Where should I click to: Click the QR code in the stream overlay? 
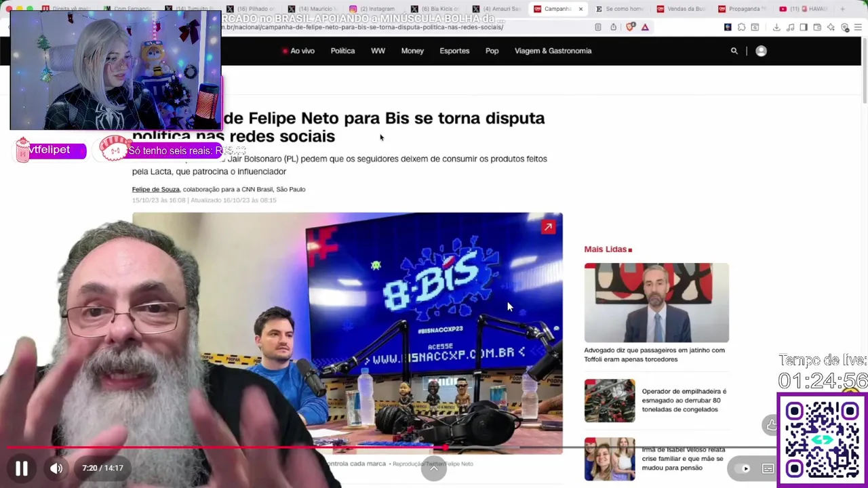pos(822,440)
